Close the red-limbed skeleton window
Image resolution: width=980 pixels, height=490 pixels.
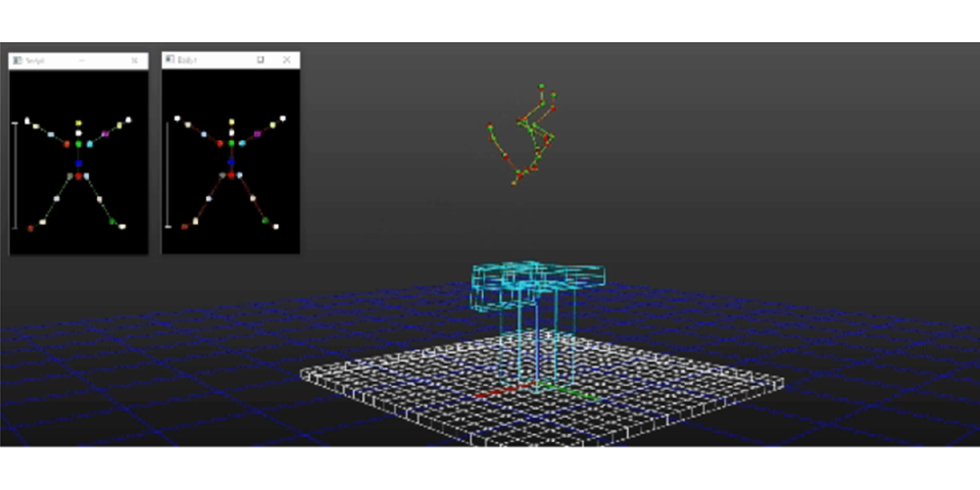pos(286,60)
